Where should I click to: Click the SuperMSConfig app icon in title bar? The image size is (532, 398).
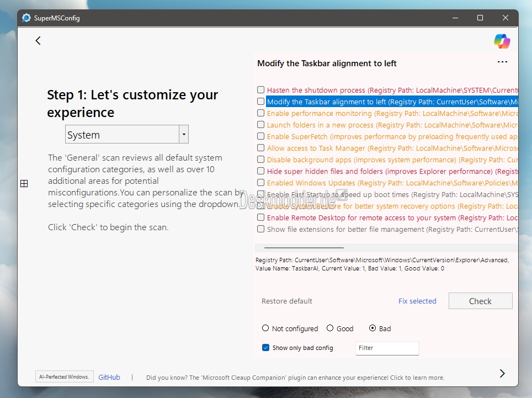(x=26, y=18)
